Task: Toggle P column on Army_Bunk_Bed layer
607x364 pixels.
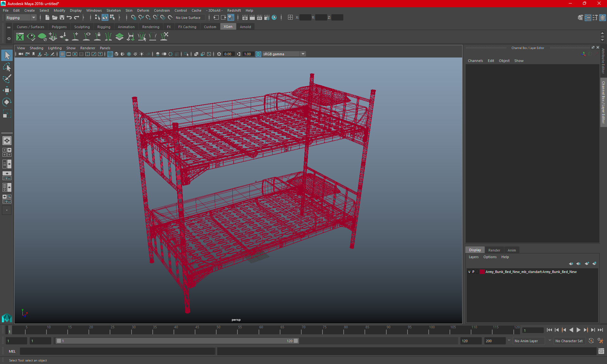Action: [x=474, y=272]
